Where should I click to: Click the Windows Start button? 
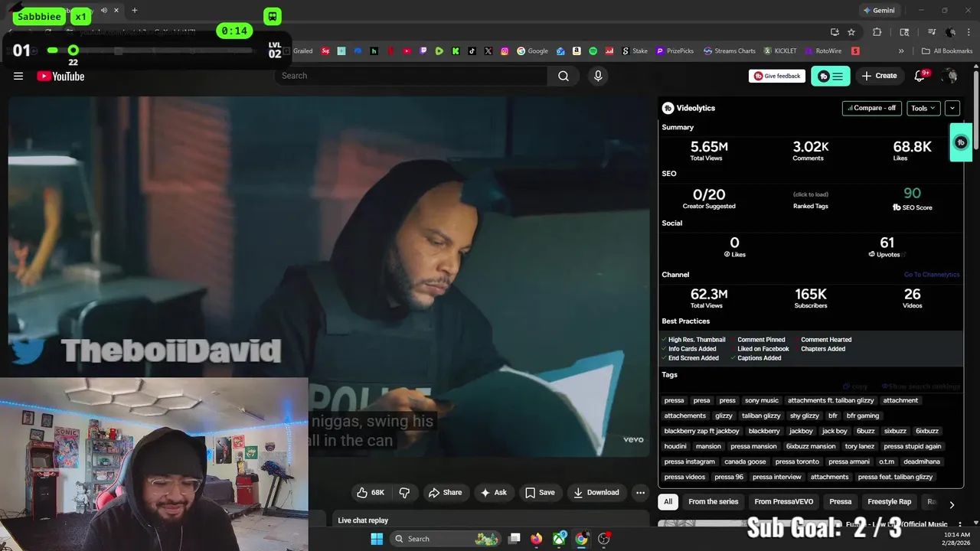click(x=377, y=539)
